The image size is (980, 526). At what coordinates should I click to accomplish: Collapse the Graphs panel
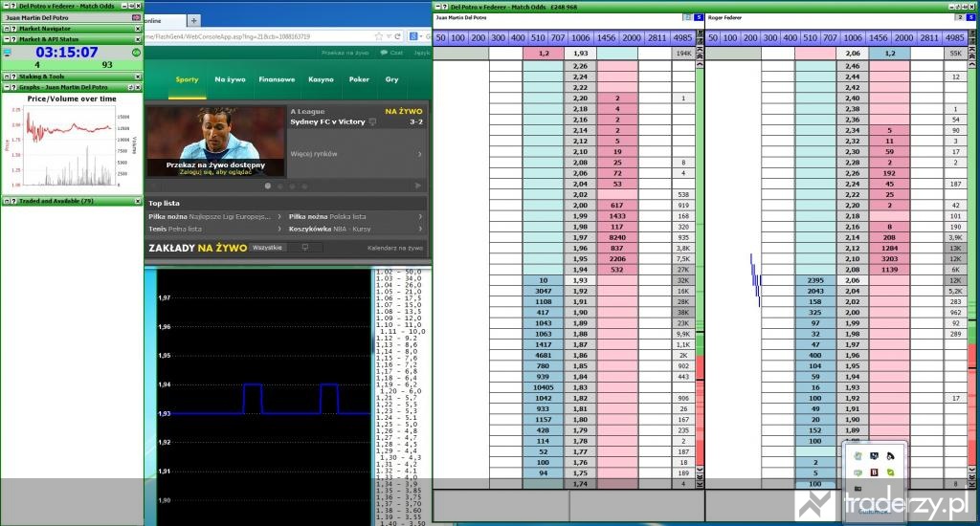point(7,87)
